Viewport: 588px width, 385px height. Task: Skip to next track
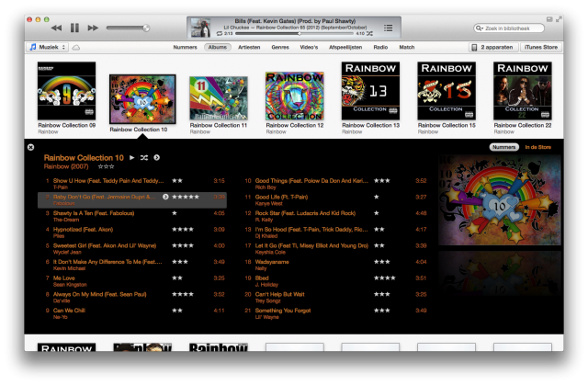pyautogui.click(x=93, y=28)
